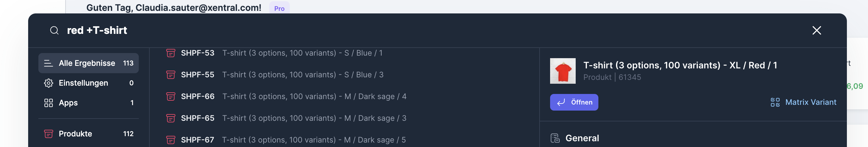Select product result SHPF-53

pos(281,53)
